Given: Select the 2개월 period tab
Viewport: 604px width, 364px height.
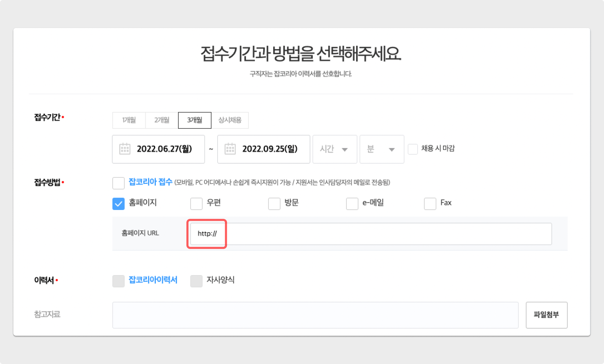Looking at the screenshot, I should click(162, 120).
